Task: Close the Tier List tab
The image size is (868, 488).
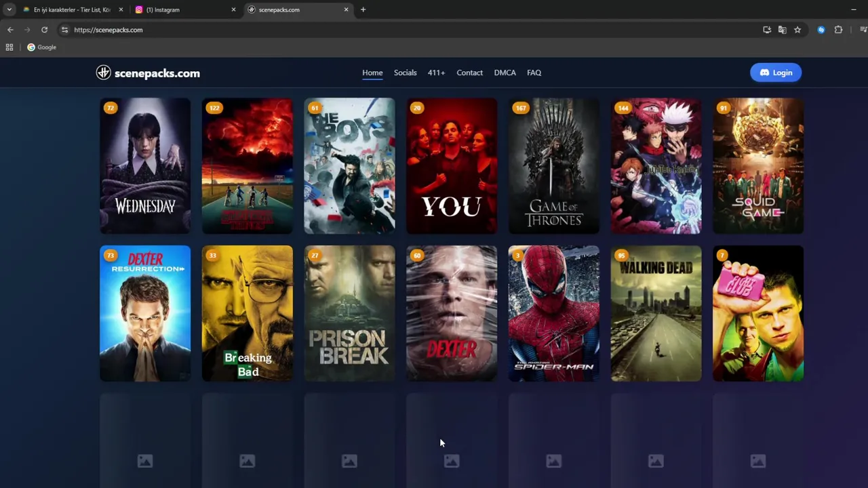Action: 121,9
